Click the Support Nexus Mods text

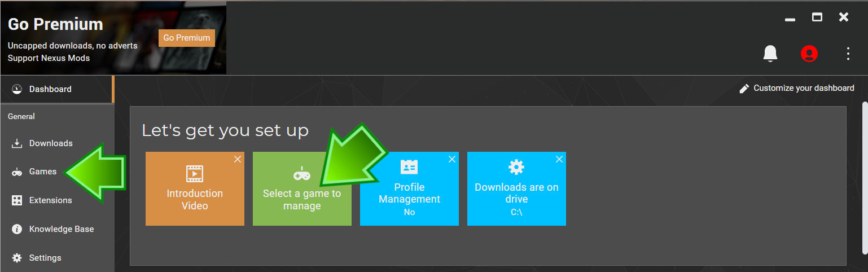pyautogui.click(x=49, y=58)
